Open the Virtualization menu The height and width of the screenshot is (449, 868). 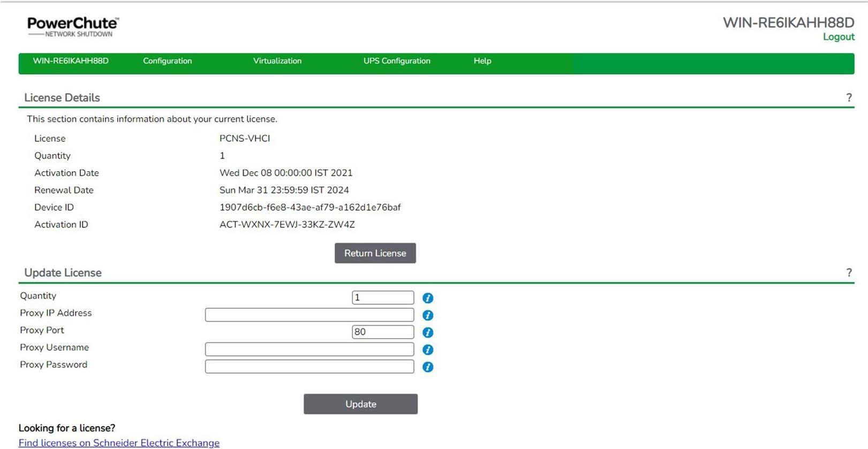click(x=277, y=61)
